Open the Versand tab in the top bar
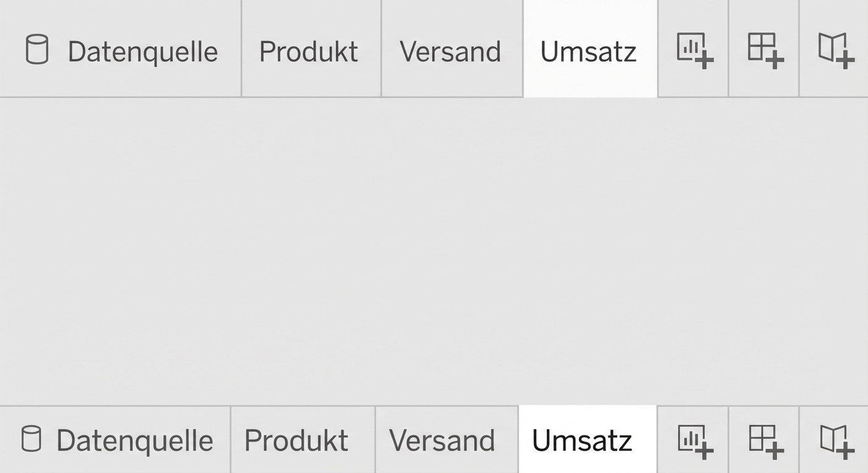The height and width of the screenshot is (473, 868). point(451,52)
